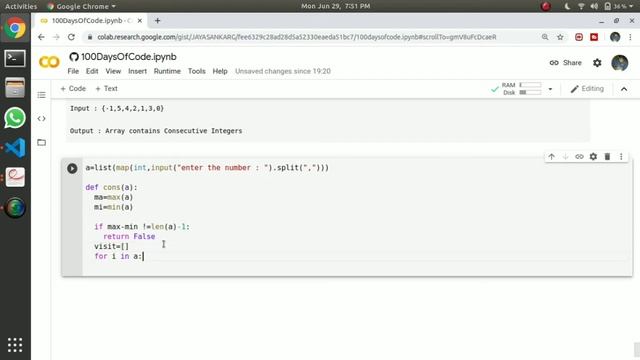Click the Colab CO logo
640x360 pixels.
(x=49, y=62)
